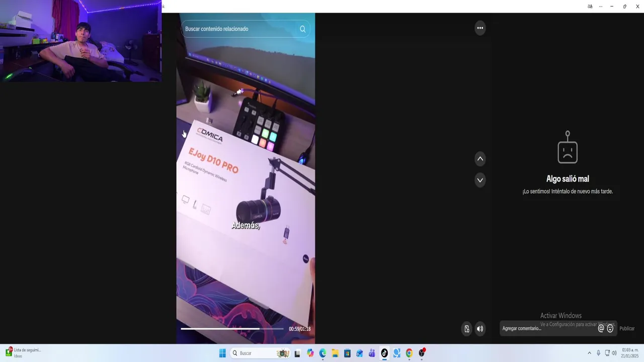Viewport: 644px width, 362px height.
Task: Click the "Algo salió mal" error heading
Action: [x=568, y=179]
